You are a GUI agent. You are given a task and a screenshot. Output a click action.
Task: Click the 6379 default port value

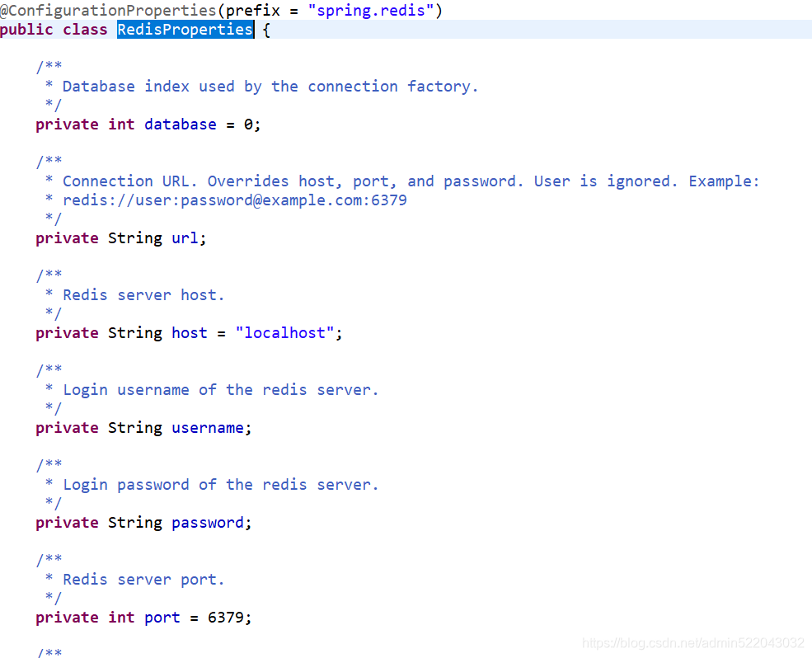[x=226, y=617]
